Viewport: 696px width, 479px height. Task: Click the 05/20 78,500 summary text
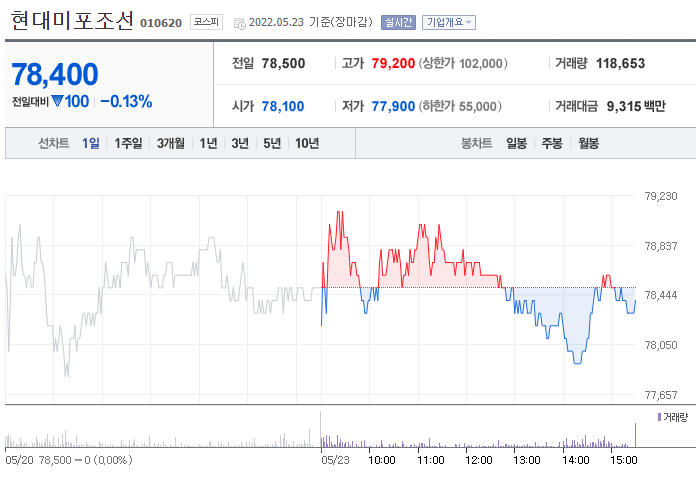(x=69, y=460)
